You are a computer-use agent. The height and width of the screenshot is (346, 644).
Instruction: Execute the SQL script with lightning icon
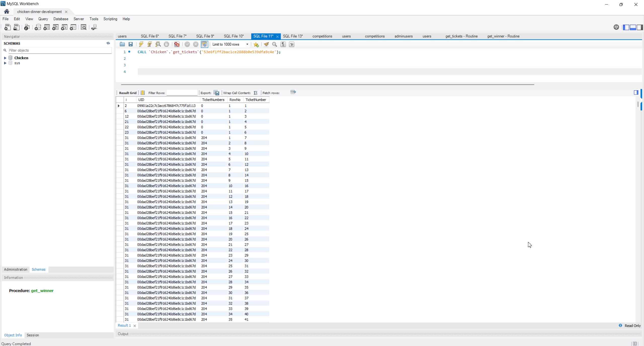click(x=141, y=44)
